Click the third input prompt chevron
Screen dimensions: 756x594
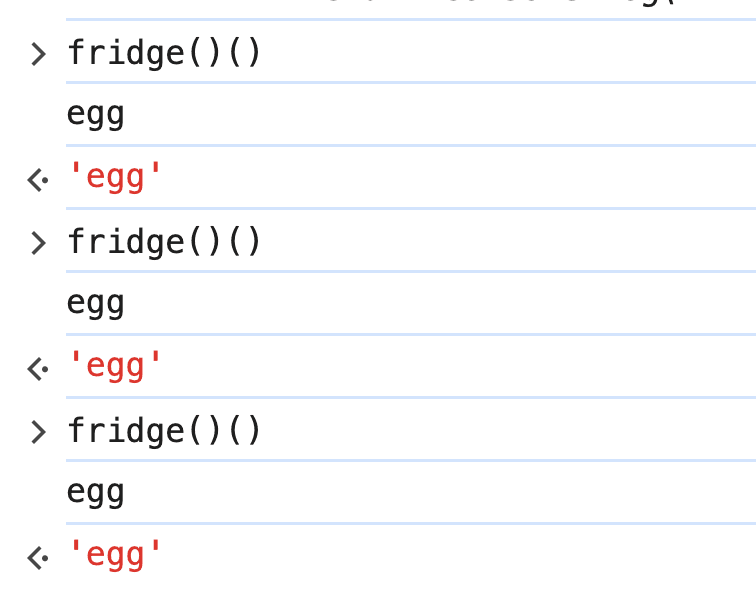pos(38,431)
